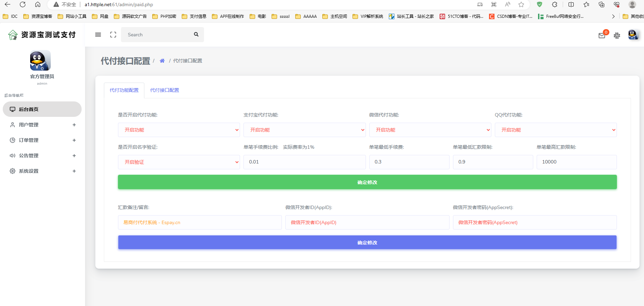Open the mail notifications icon
This screenshot has width=644, height=306.
coord(602,35)
